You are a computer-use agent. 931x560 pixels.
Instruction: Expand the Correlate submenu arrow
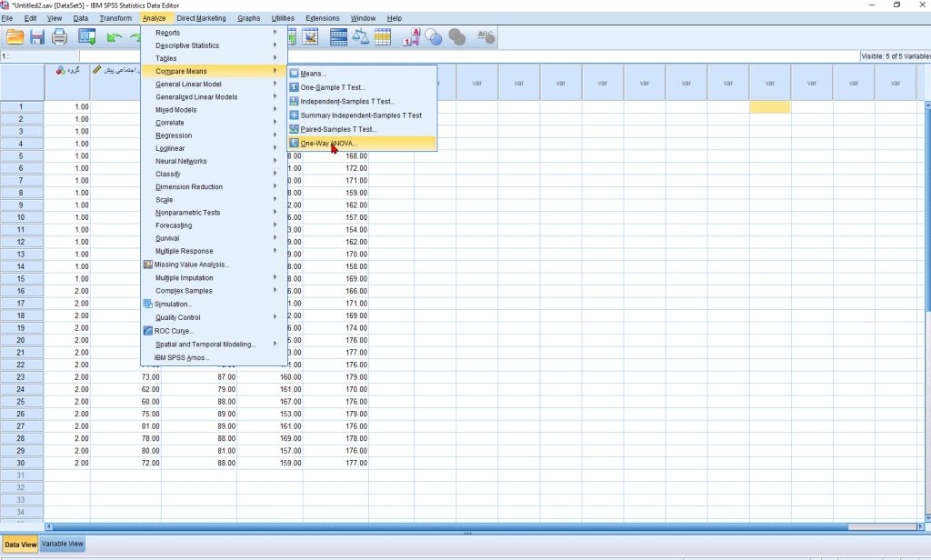pos(275,123)
